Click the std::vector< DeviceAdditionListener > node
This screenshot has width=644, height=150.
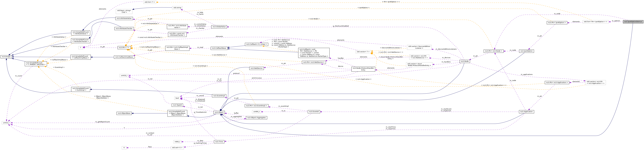coord(419,47)
